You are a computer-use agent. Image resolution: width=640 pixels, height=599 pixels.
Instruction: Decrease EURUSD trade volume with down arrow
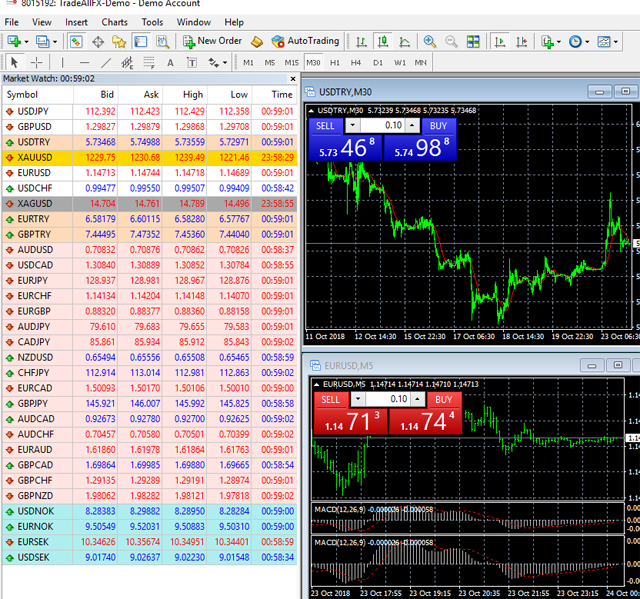[358, 399]
